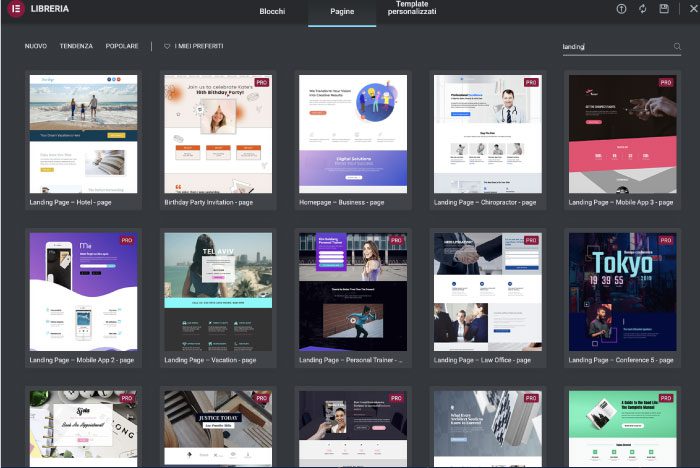This screenshot has width=700, height=468.
Task: Choose the Landing Page – Personal Trainer thumbnail
Action: pyautogui.click(x=353, y=292)
